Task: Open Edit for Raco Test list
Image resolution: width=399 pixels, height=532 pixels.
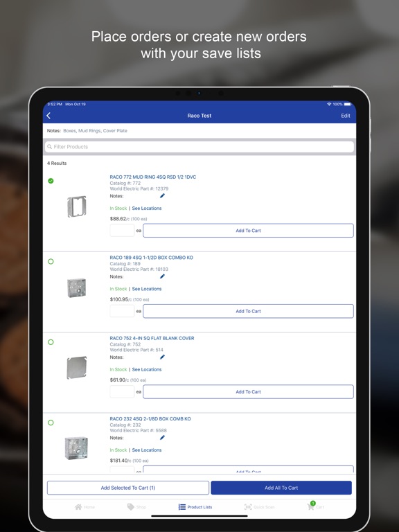Action: [x=346, y=116]
